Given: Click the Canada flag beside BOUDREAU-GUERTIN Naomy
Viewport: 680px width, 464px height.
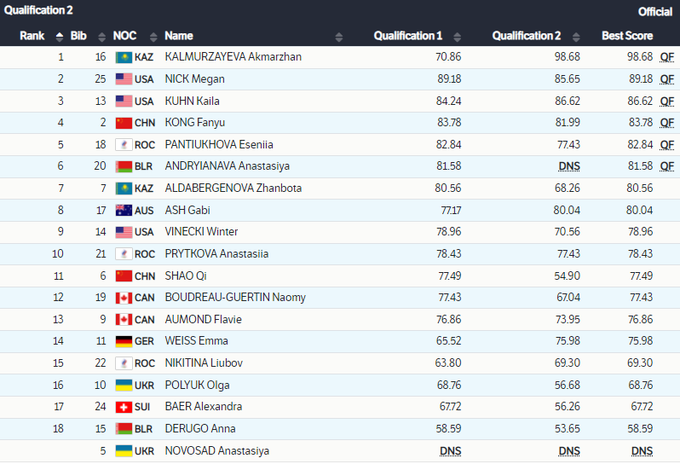Looking at the screenshot, I should point(124,298).
